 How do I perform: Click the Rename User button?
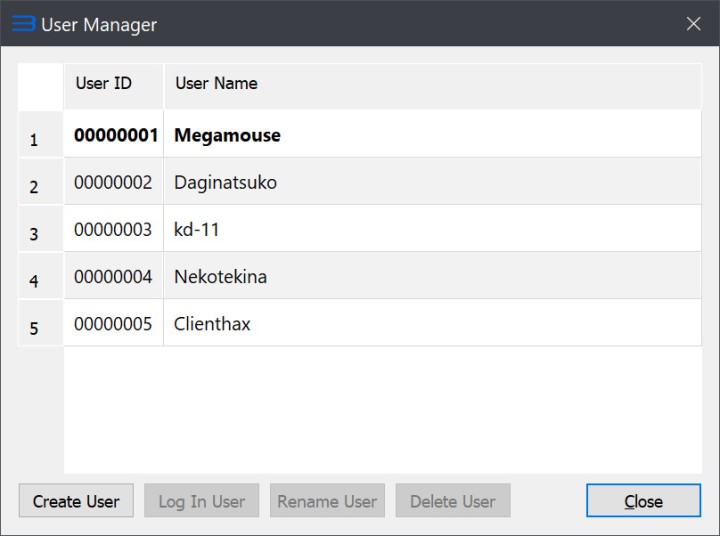click(x=327, y=501)
